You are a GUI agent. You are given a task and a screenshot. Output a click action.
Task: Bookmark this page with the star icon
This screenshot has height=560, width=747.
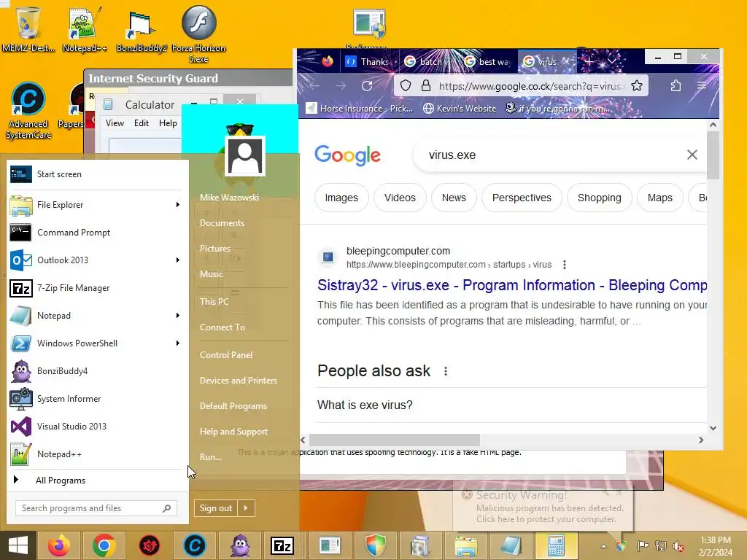point(636,86)
